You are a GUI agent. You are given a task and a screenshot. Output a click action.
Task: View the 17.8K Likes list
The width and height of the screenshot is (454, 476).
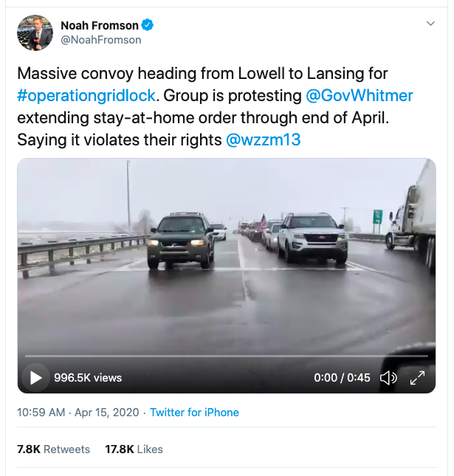pos(134,449)
